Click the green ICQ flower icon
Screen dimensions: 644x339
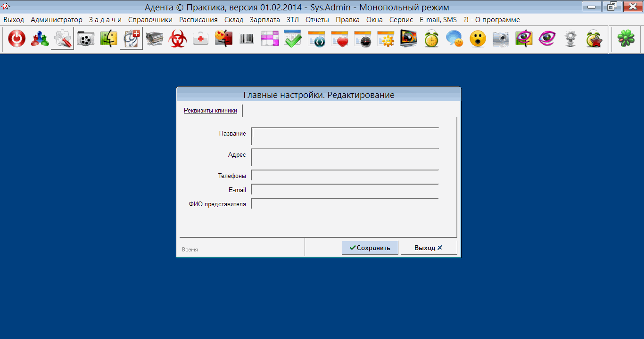626,39
